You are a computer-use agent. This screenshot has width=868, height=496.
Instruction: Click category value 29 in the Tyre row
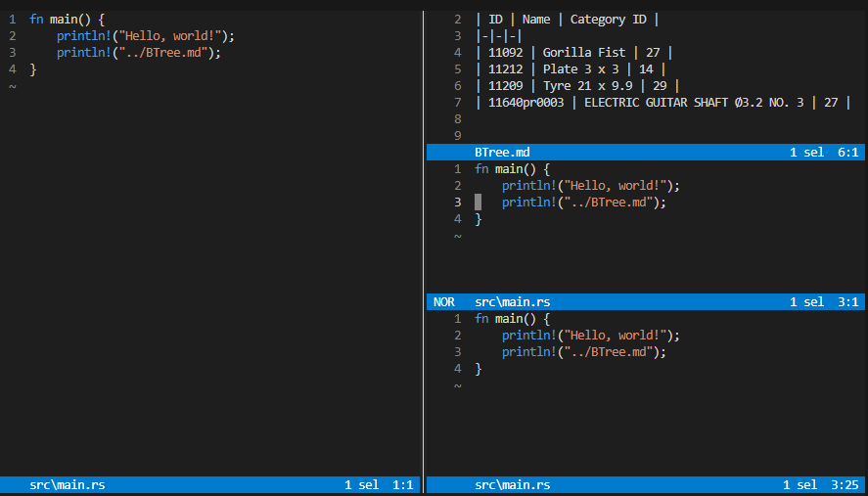coord(660,86)
